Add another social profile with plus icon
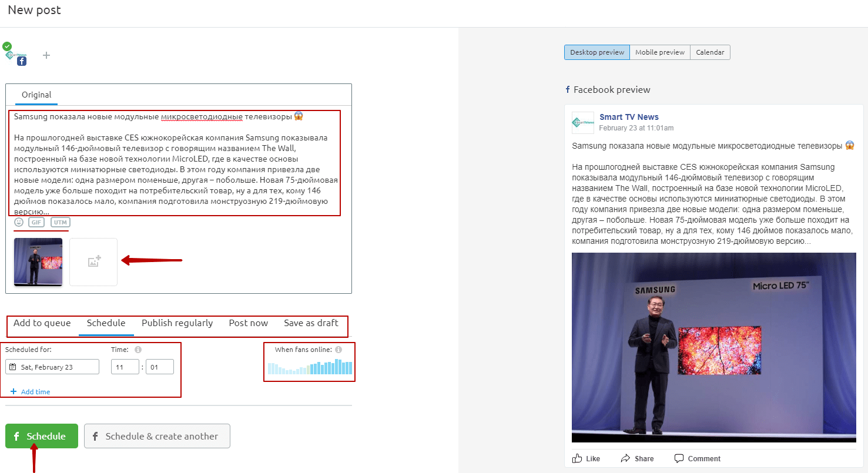The height and width of the screenshot is (473, 868). 46,55
